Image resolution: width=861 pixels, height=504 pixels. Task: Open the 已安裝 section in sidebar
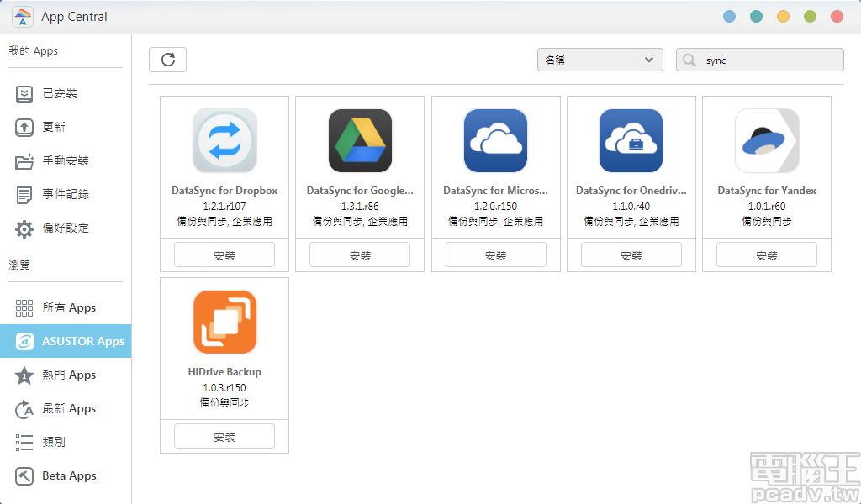[60, 94]
